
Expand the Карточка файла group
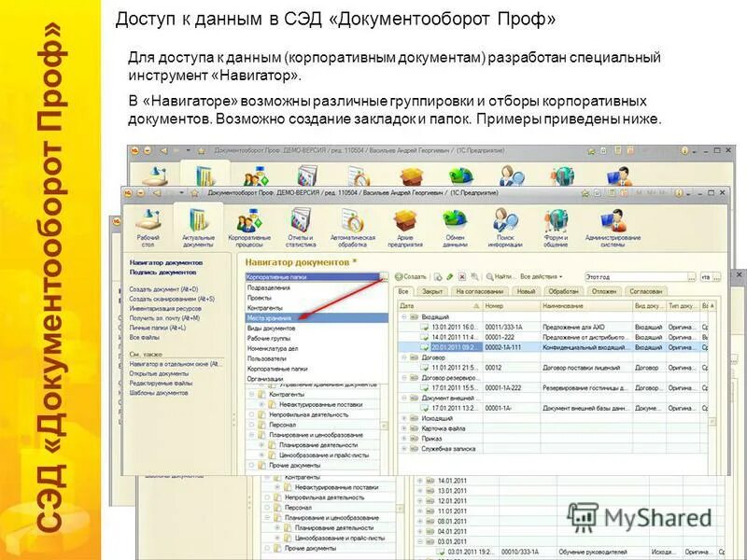[404, 428]
